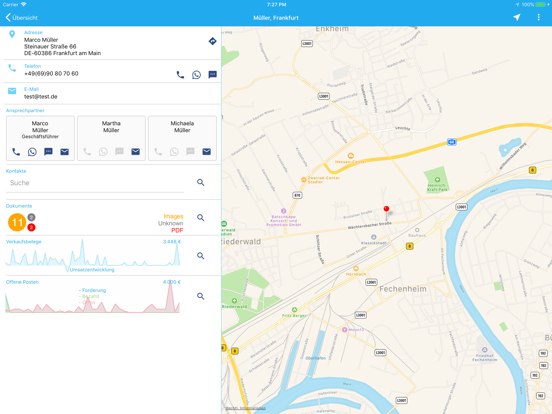
Task: Open Offene Posten search magnifier
Action: (x=201, y=296)
